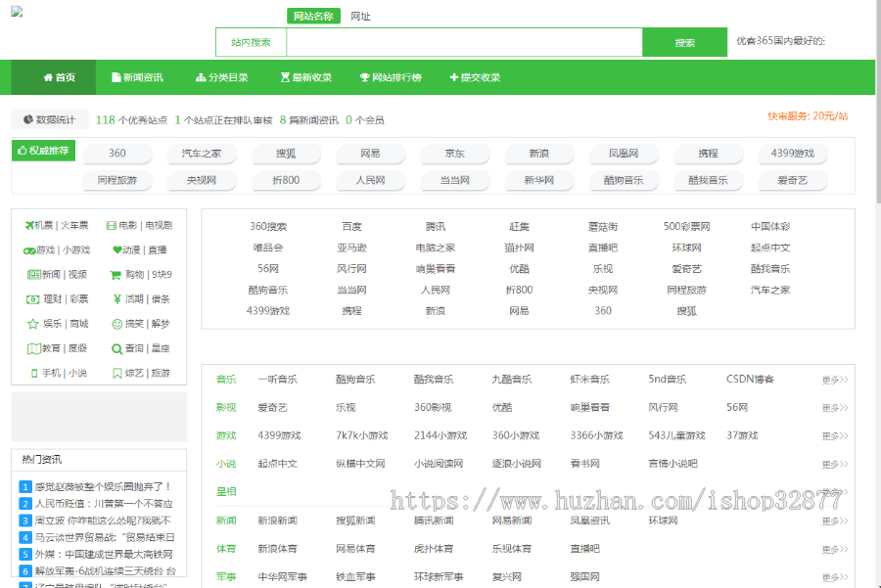The image size is (881, 588).
Task: Click the shopping cart icon beside 购物
Action: coord(116,275)
